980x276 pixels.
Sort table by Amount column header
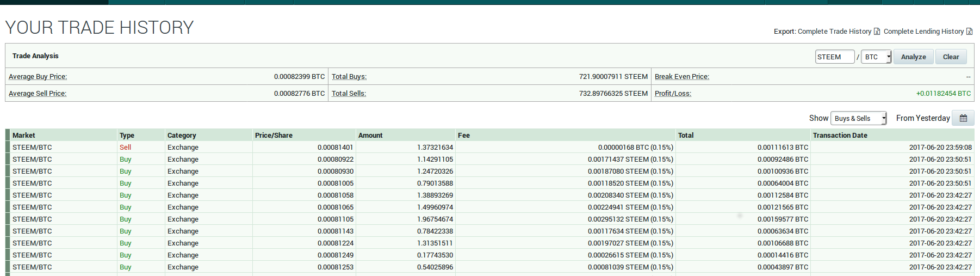tap(370, 135)
